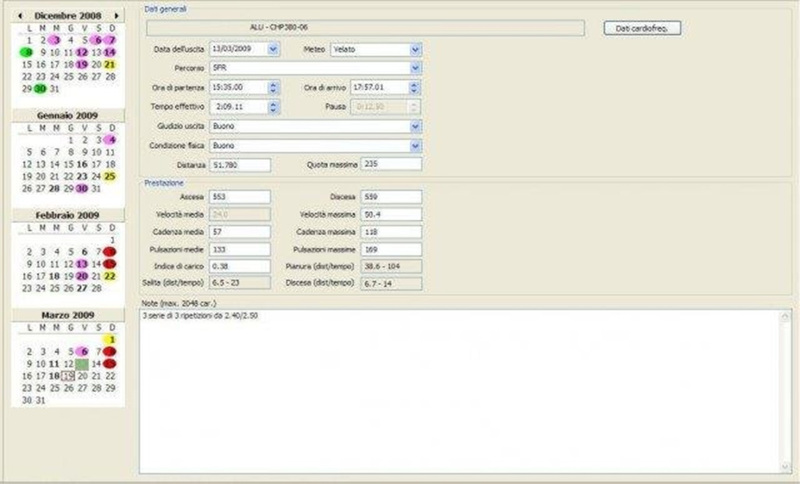
Task: Click the Discesa field showing 539
Action: tap(391, 197)
